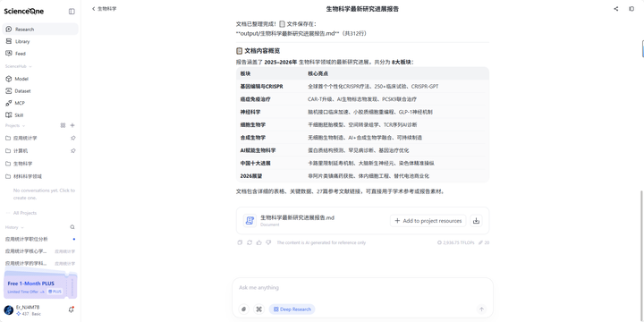This screenshot has height=322, width=644.
Task: Open the Model page
Action: point(40,79)
